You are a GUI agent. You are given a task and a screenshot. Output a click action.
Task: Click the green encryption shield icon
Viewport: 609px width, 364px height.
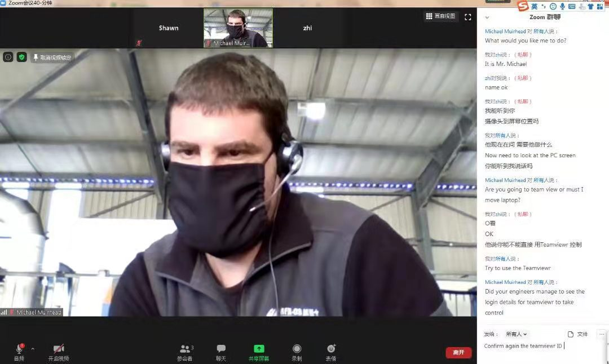coord(21,57)
